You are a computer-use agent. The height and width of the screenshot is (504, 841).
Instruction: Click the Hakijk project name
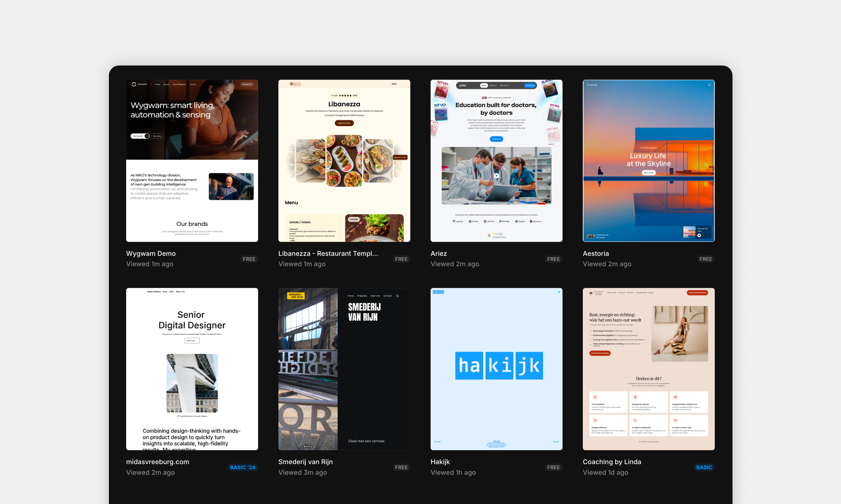[x=440, y=462]
